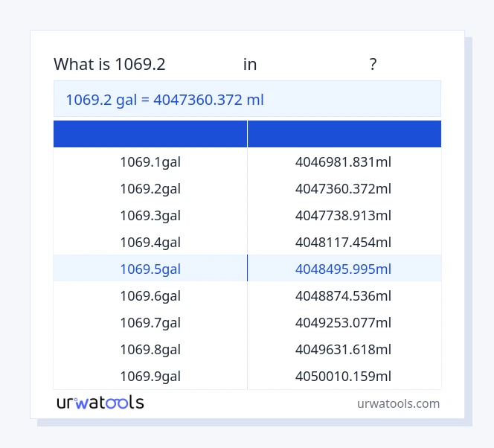The image size is (494, 448).
Task: Select the 1069.1gal table cell
Action: [150, 161]
